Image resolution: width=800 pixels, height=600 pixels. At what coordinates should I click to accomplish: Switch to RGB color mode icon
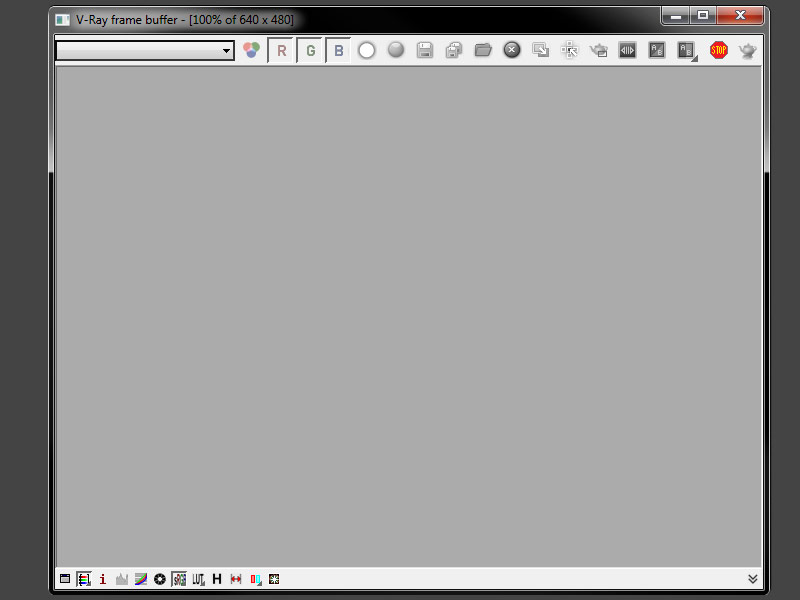[251, 50]
